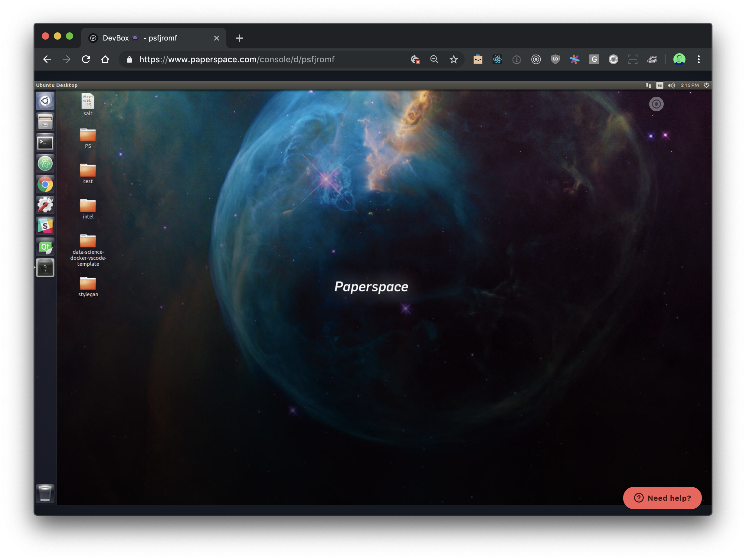Image resolution: width=746 pixels, height=560 pixels.
Task: Open the Trash in the launcher
Action: click(x=45, y=493)
